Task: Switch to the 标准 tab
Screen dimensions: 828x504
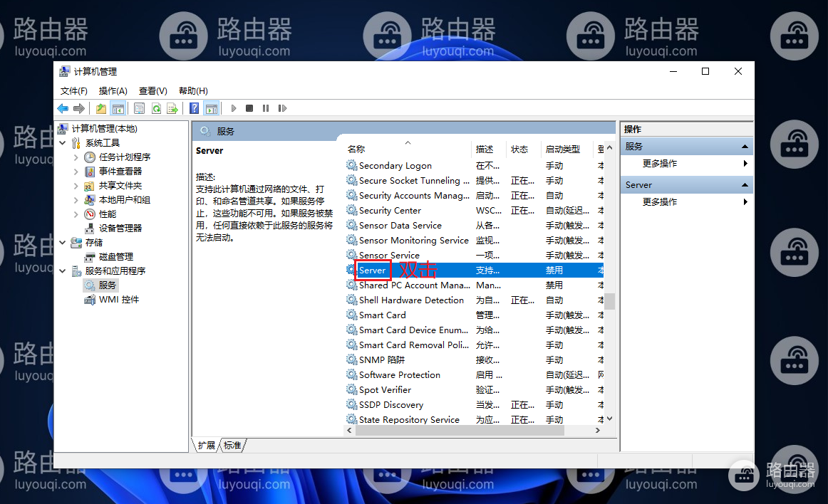Action: tap(232, 446)
